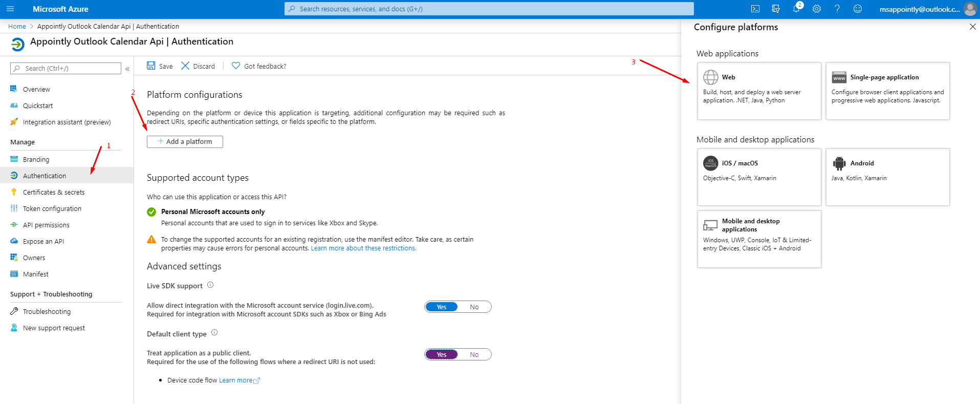The width and height of the screenshot is (980, 404).
Task: Select the iOS / macOS platform card
Action: [759, 177]
